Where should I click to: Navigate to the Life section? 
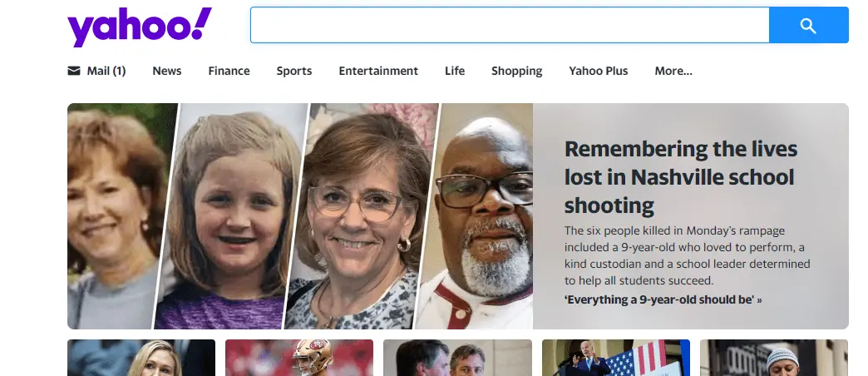tap(455, 71)
